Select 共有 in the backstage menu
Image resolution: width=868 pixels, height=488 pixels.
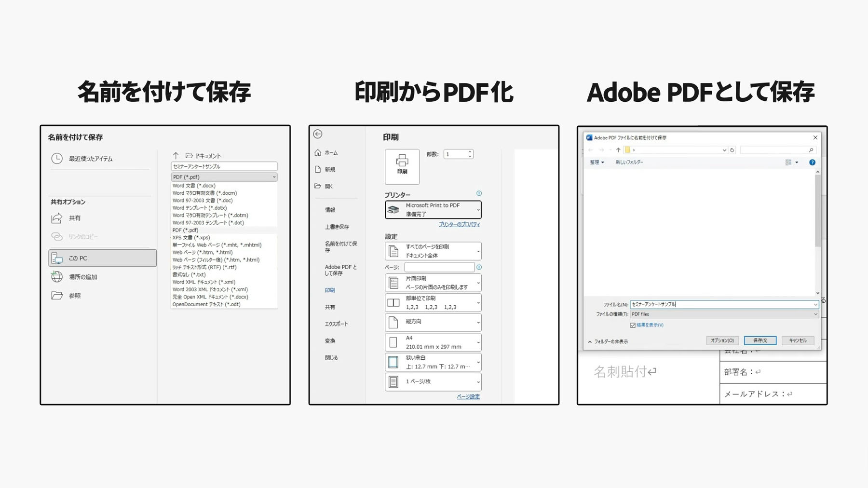click(330, 307)
